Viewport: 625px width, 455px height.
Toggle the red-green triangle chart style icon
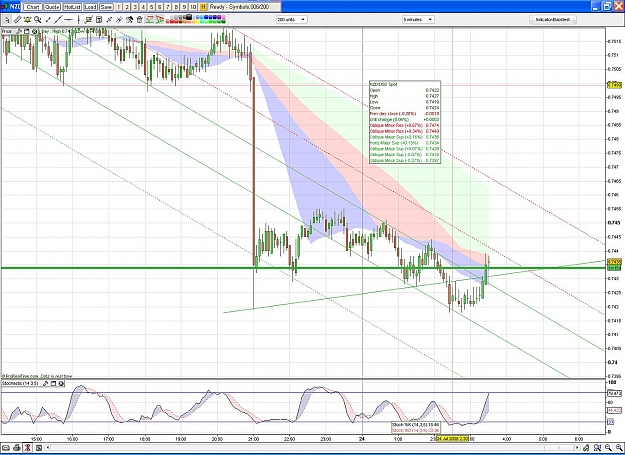tap(160, 19)
